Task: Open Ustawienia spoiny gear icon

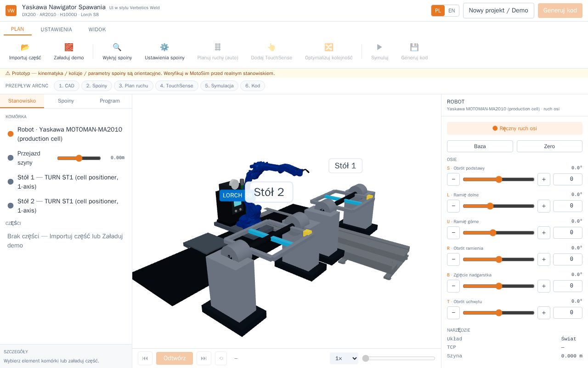Action: pos(164,47)
